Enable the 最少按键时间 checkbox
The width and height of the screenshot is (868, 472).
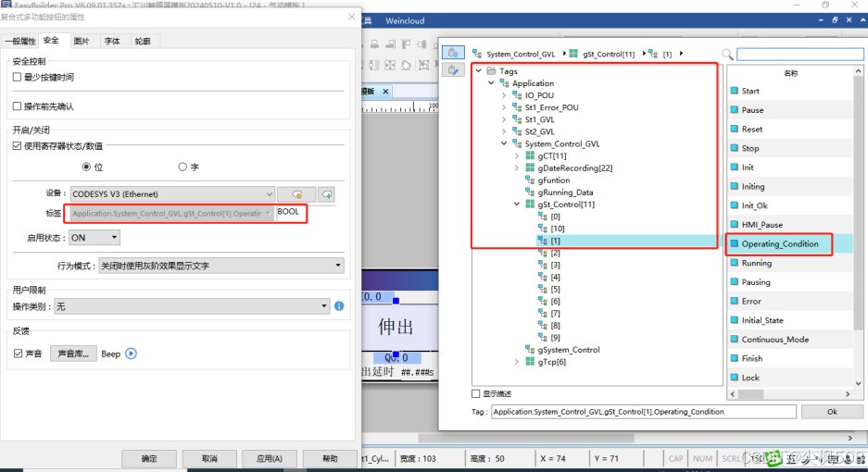18,77
